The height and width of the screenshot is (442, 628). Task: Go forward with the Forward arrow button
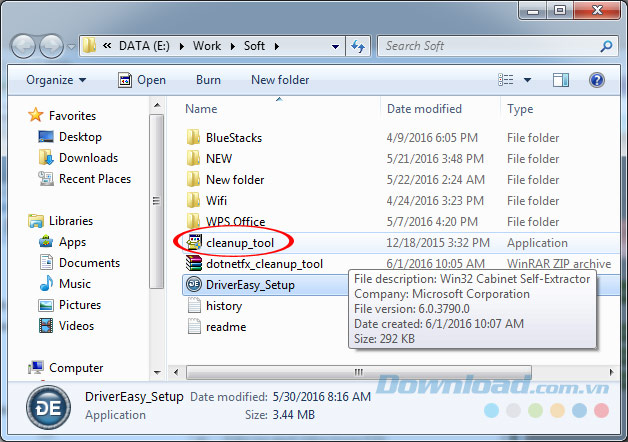coord(51,46)
